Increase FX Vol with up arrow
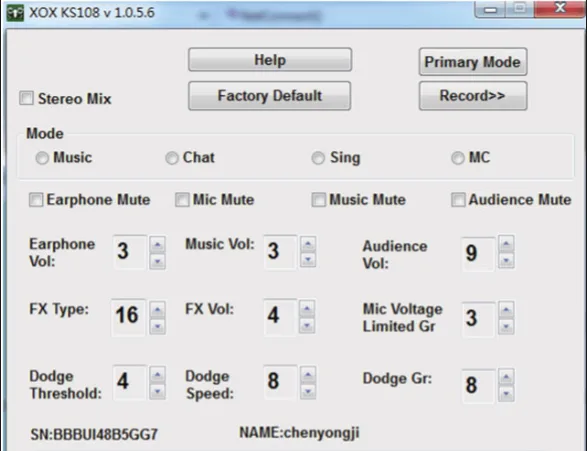The height and width of the screenshot is (451, 587). pyautogui.click(x=307, y=309)
